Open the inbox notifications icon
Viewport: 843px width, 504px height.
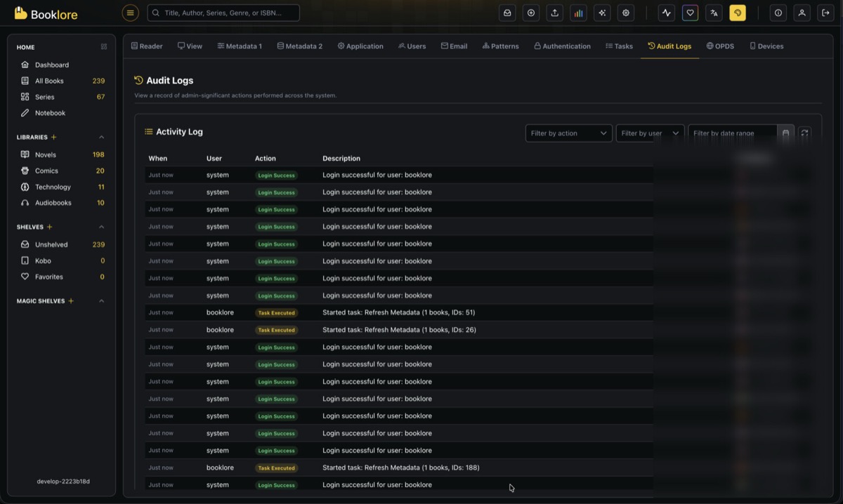pos(507,12)
